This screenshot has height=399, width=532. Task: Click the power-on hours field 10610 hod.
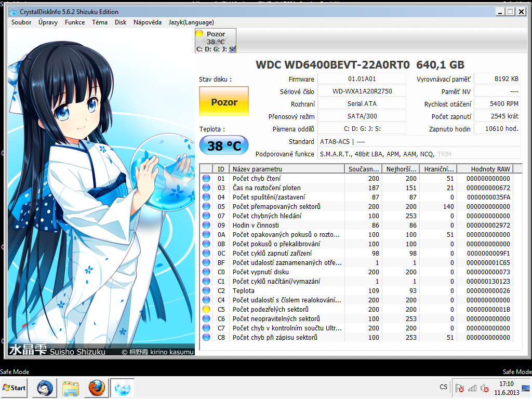(497, 129)
